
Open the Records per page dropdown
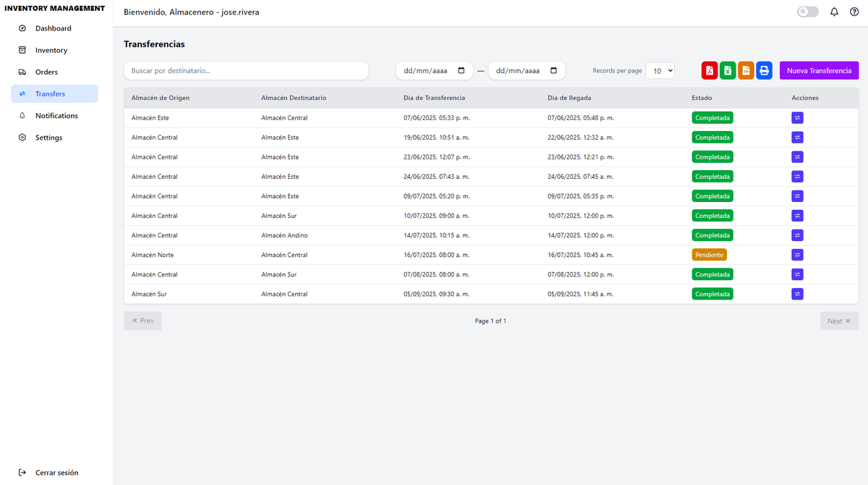click(x=660, y=71)
